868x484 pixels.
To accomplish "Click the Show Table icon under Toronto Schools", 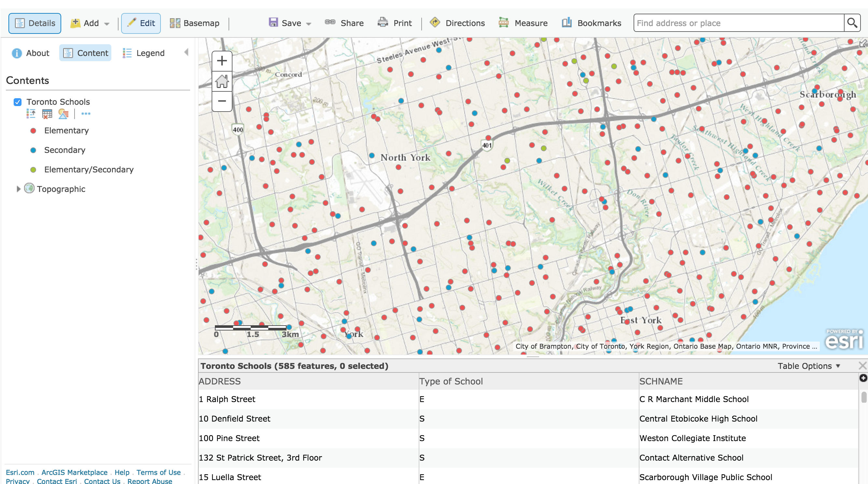I will click(x=47, y=114).
